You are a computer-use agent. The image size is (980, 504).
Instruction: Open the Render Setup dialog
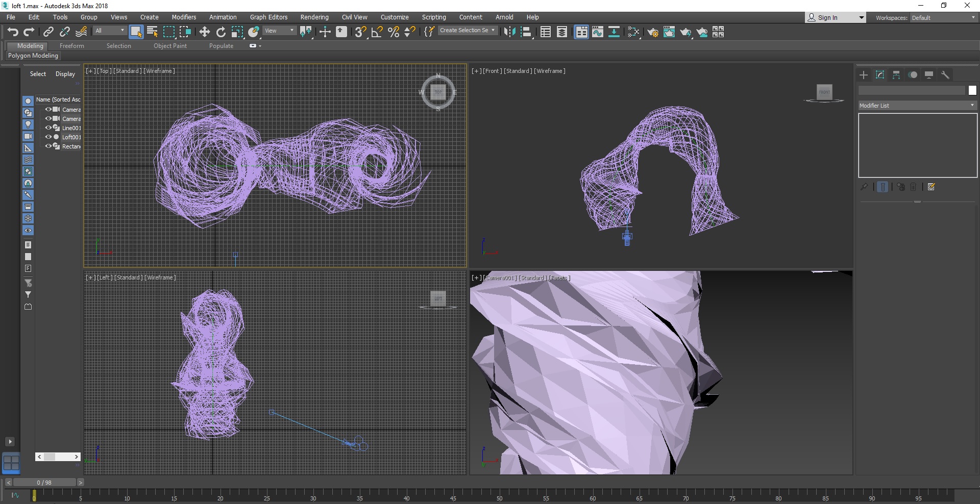click(653, 32)
